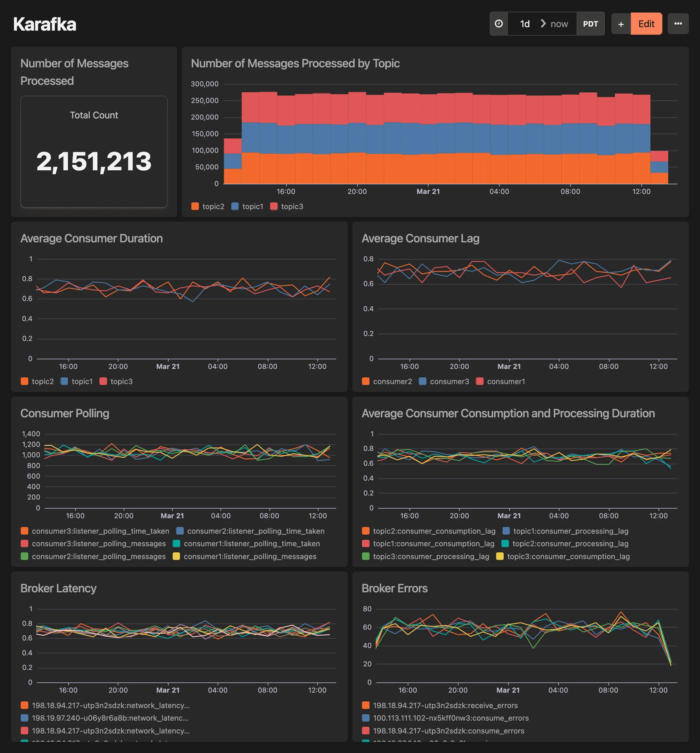Image resolution: width=700 pixels, height=753 pixels.
Task: Click the shift time forward chevron
Action: point(543,24)
